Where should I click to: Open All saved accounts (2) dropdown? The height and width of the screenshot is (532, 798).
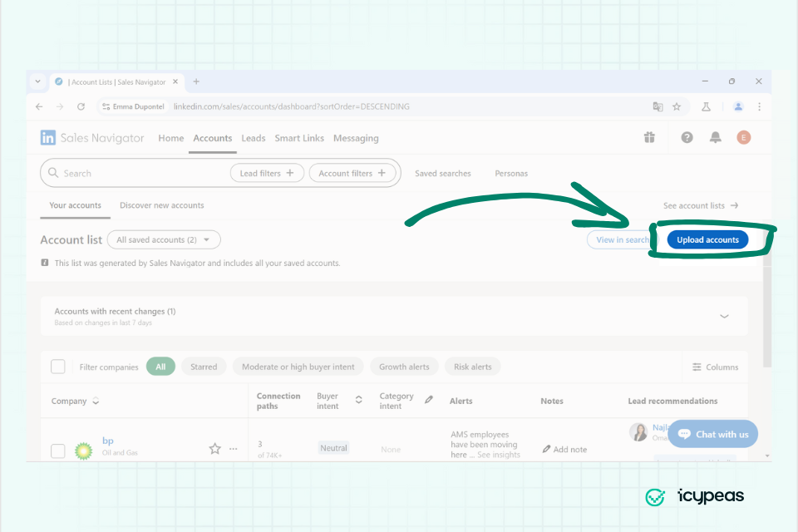(x=164, y=239)
